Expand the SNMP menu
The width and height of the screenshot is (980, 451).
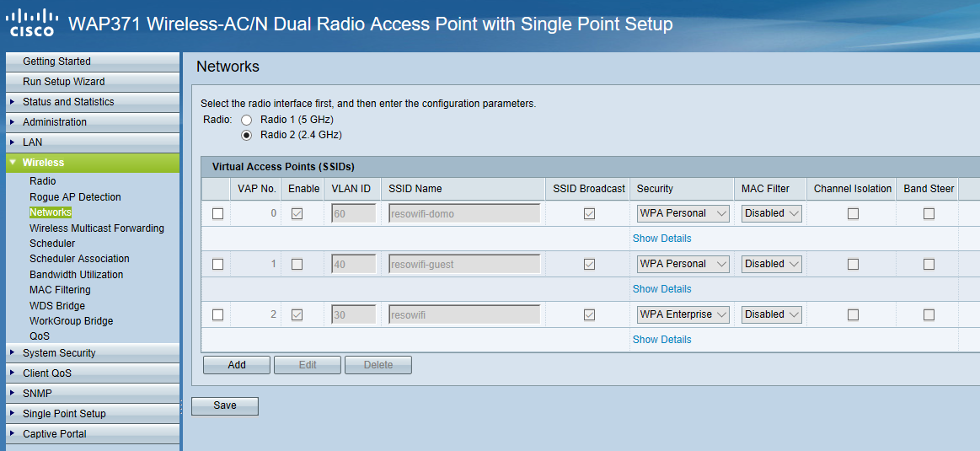93,394
